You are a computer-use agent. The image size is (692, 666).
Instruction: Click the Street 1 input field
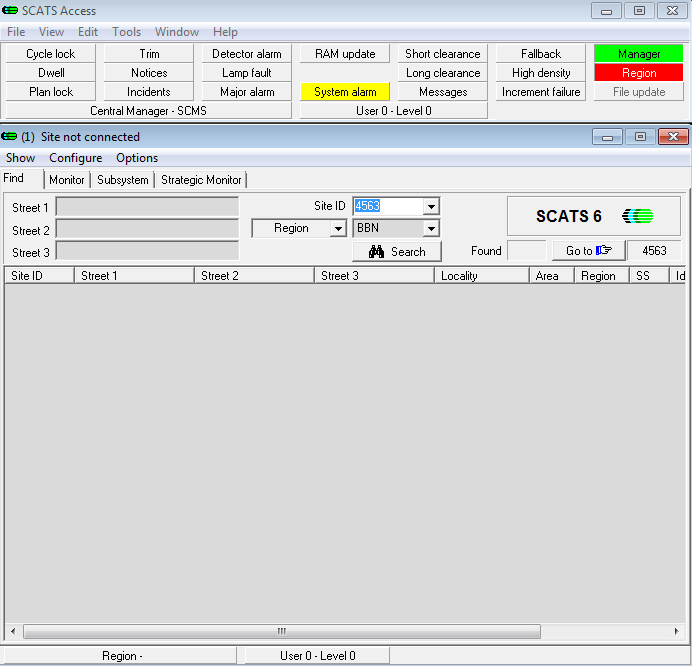[x=147, y=207]
